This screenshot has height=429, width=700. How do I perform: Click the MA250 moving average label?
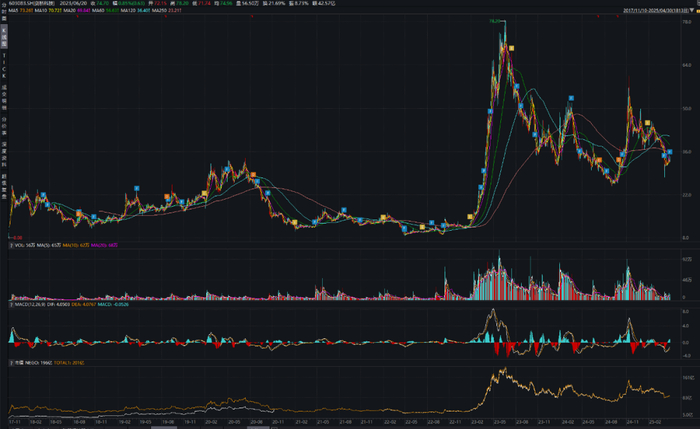pyautogui.click(x=159, y=10)
